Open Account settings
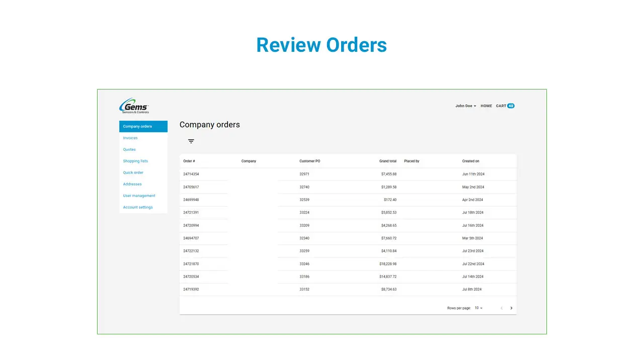The height and width of the screenshot is (362, 644). tap(138, 208)
